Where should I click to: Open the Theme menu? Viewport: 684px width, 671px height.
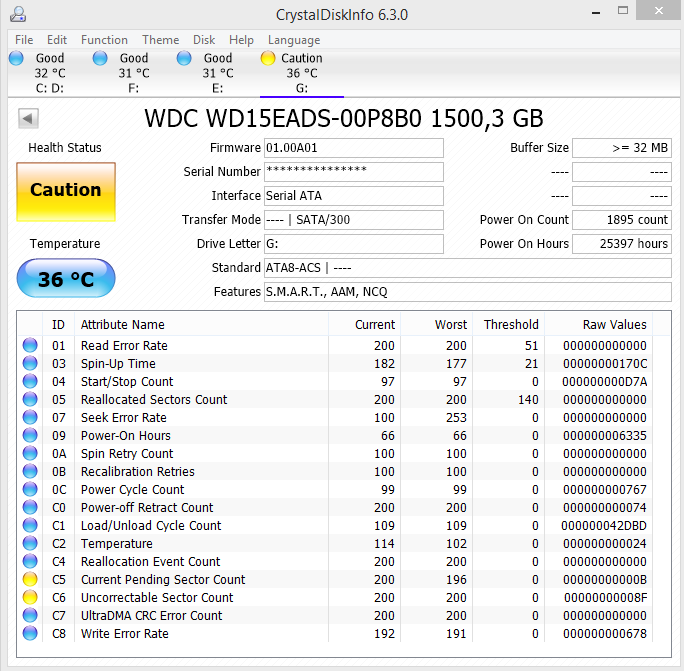point(161,40)
